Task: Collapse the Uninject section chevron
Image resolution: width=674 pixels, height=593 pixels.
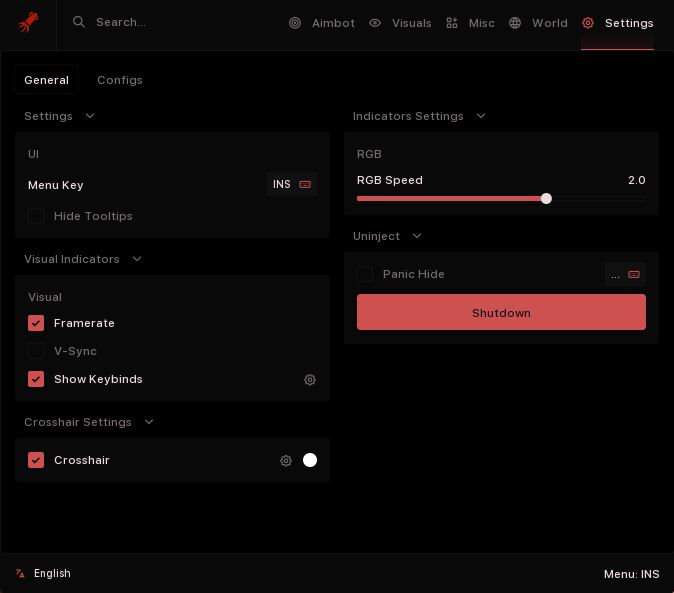Action: click(x=417, y=235)
